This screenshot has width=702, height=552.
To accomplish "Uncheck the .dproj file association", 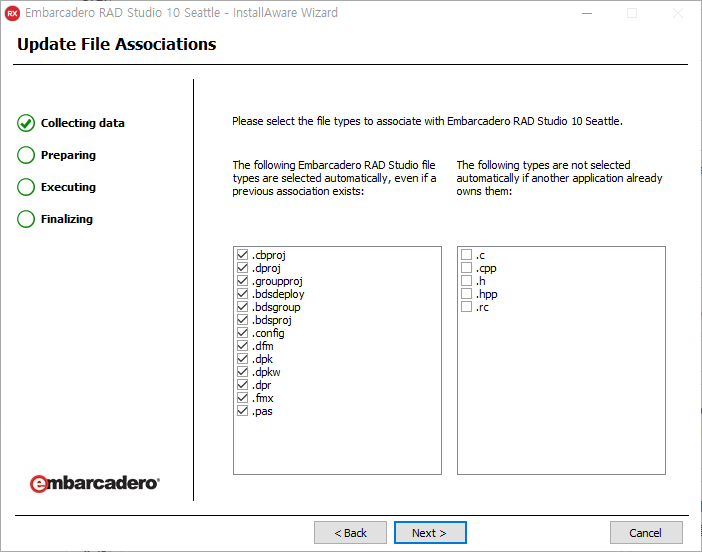I will tap(242, 269).
